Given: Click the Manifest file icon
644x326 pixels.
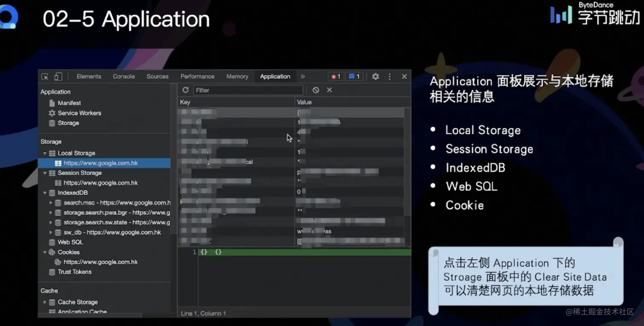Looking at the screenshot, I should pyautogui.click(x=52, y=103).
